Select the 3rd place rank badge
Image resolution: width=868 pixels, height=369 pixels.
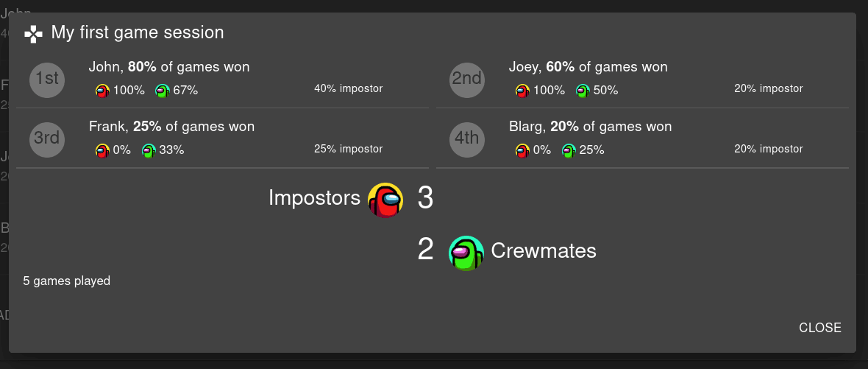tap(47, 139)
